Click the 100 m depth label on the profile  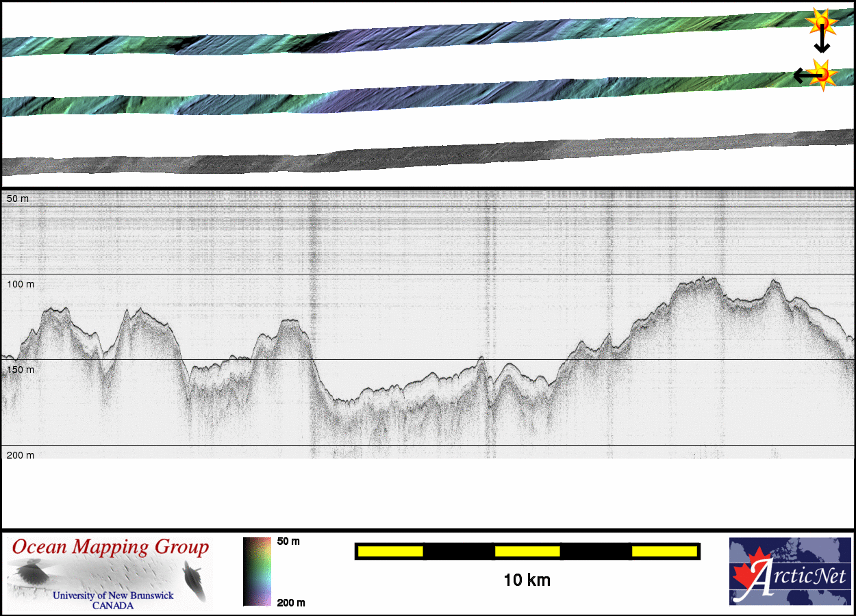click(21, 283)
